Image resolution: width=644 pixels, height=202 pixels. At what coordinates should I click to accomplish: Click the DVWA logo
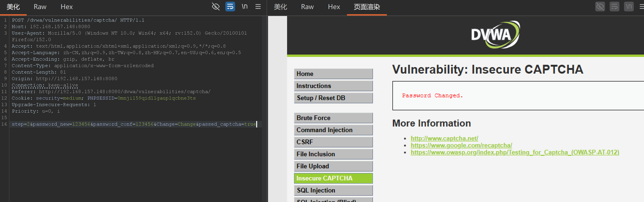495,35
